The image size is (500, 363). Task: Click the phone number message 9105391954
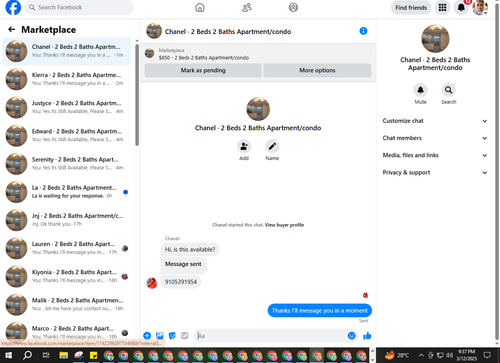pos(181,282)
